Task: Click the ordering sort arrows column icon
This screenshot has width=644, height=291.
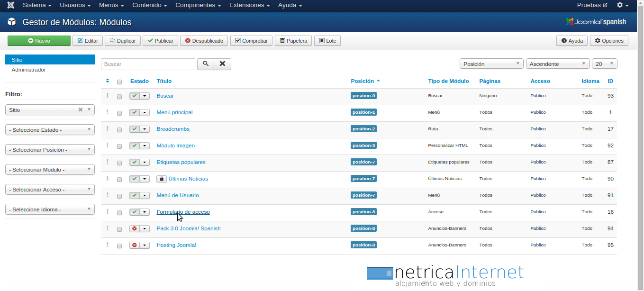Action: [108, 81]
